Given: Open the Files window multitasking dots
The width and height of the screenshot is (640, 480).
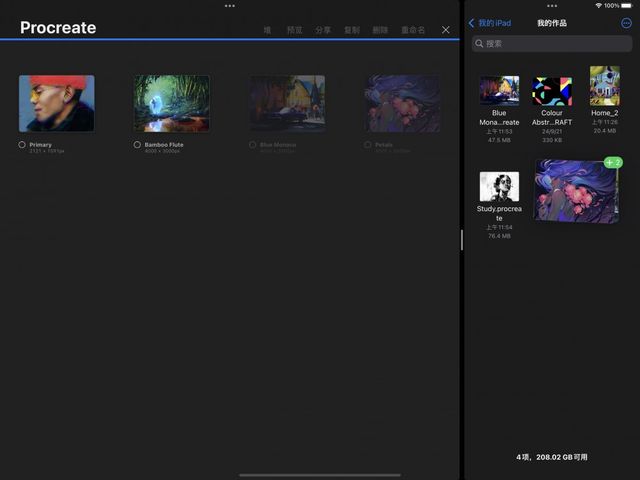Looking at the screenshot, I should (552, 6).
